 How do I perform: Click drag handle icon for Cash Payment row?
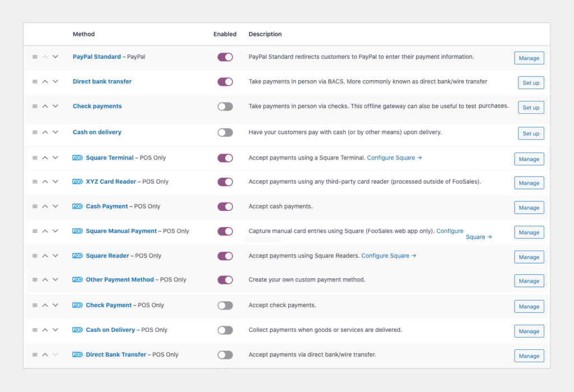35,206
